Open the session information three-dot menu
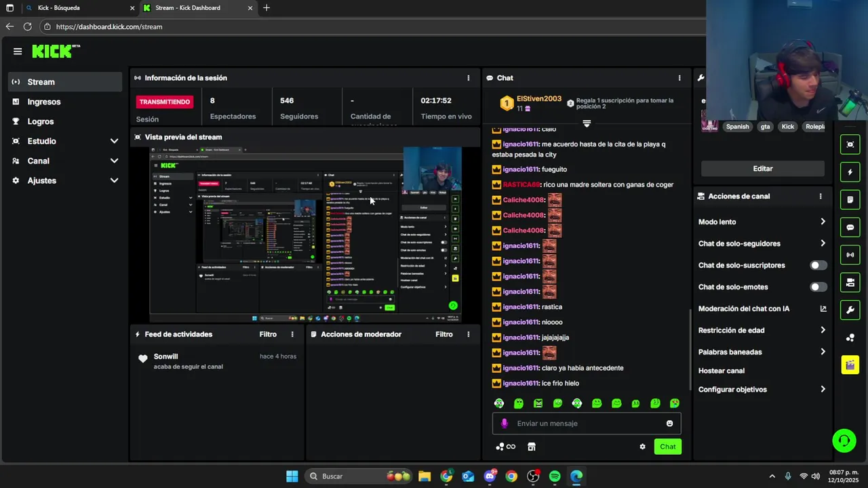The image size is (868, 488). pyautogui.click(x=468, y=78)
